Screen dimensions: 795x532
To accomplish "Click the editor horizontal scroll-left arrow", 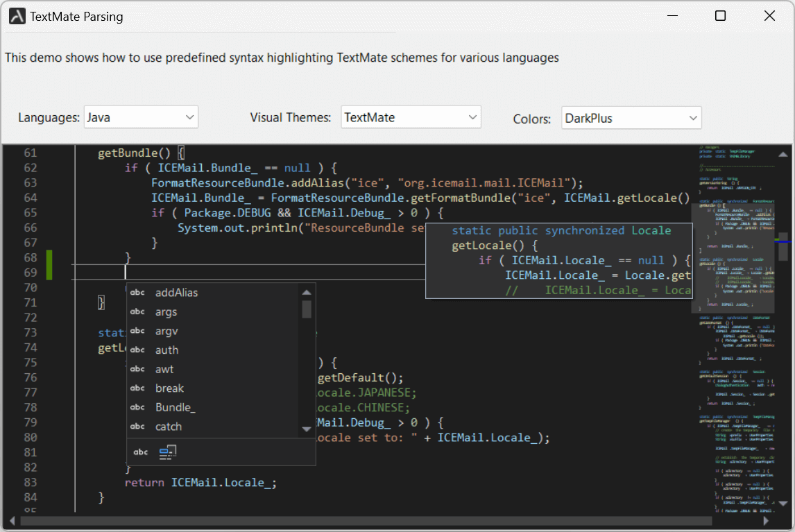I will [12, 522].
